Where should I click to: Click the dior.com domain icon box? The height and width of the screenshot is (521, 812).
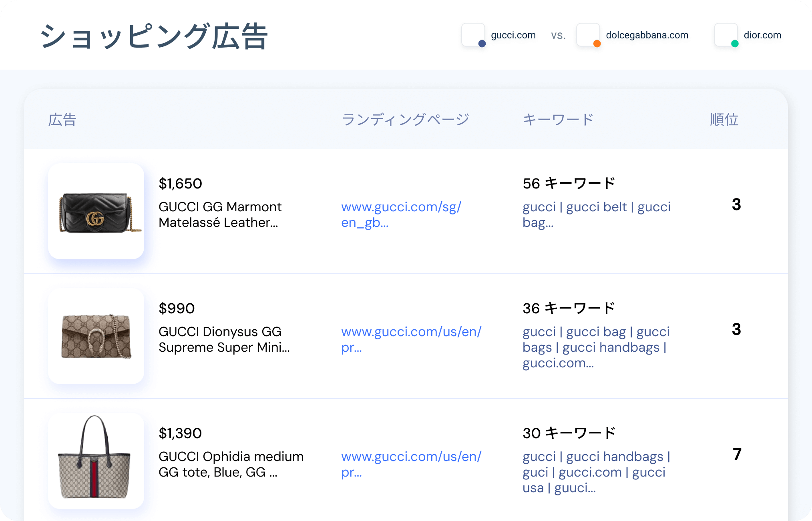[726, 35]
